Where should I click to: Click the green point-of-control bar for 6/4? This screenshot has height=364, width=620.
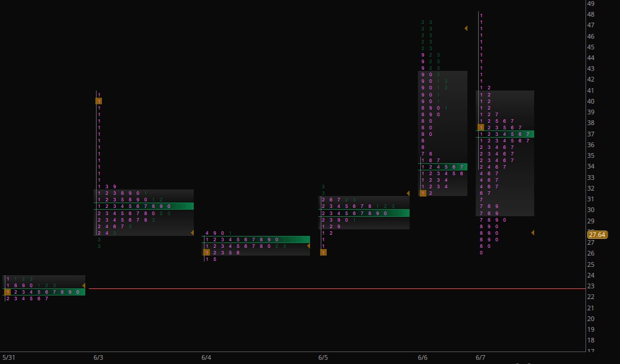[x=256, y=239]
